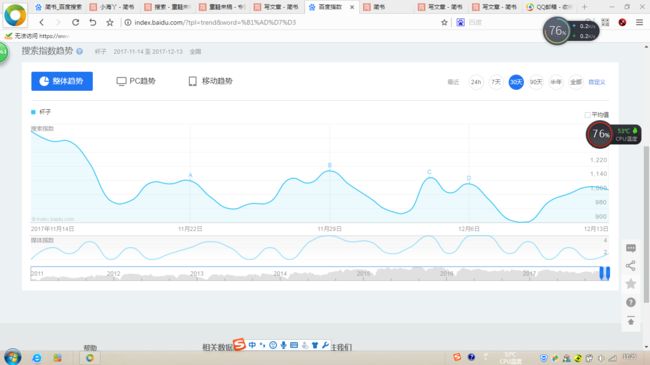Click the blue timeline range handle
This screenshot has height=365, width=650.
[x=604, y=273]
